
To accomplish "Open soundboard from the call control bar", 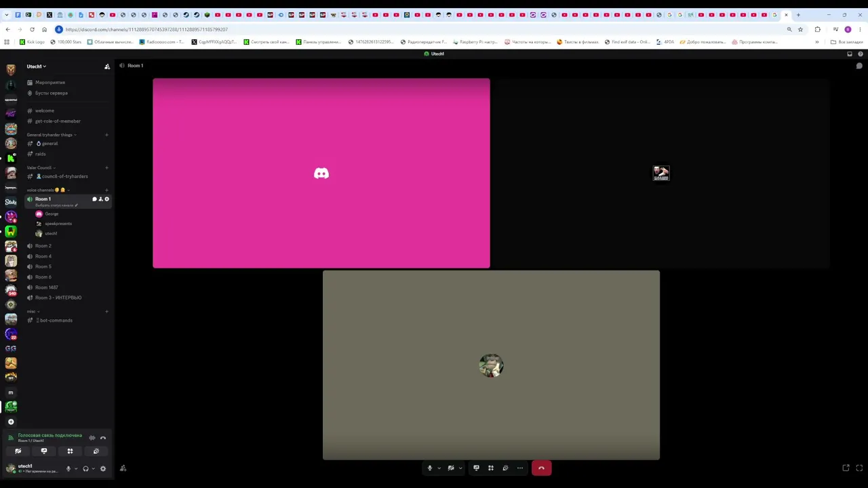I will pos(505,468).
